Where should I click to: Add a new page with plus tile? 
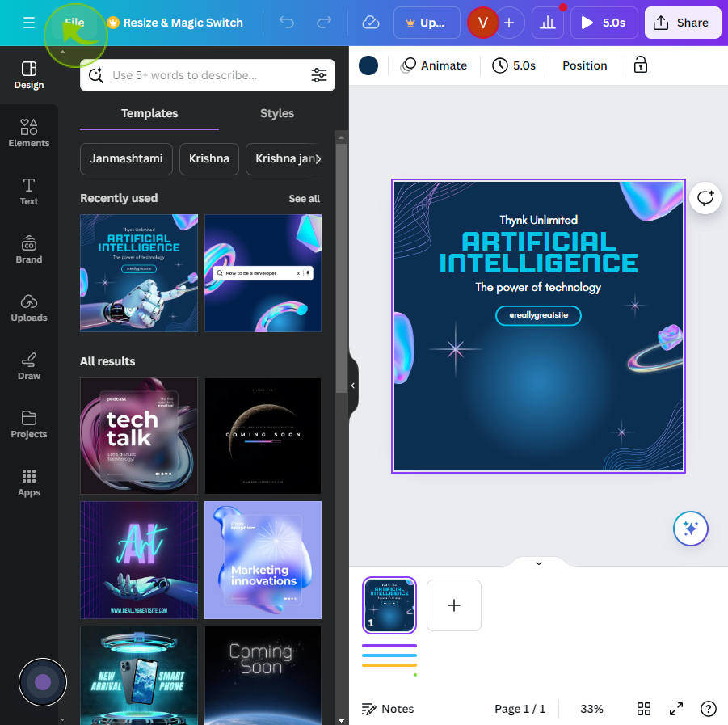pos(454,605)
